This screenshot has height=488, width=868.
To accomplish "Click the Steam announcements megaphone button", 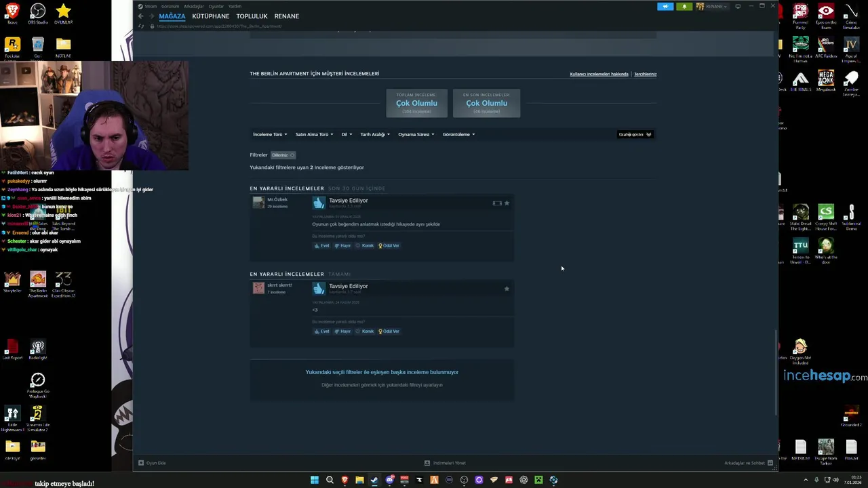I will (x=665, y=6).
